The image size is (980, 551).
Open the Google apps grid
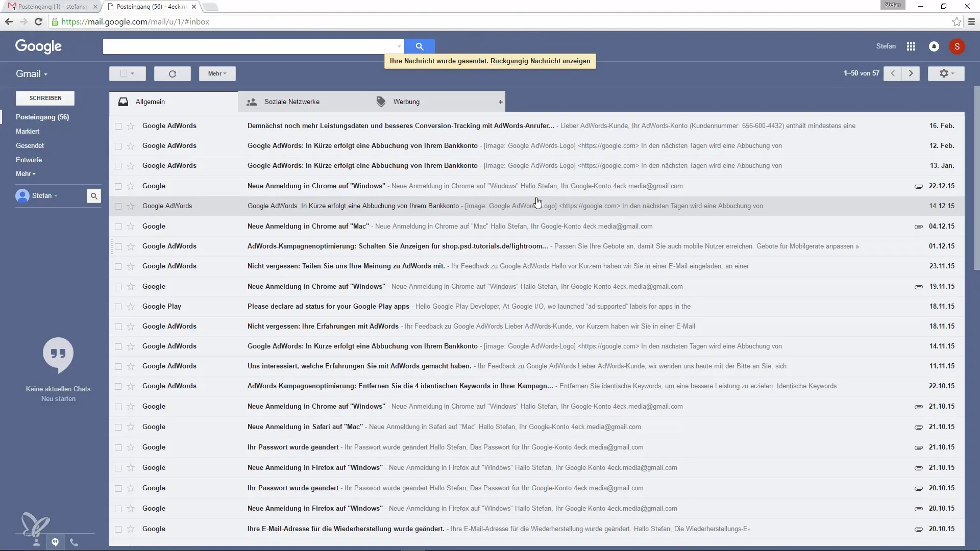coord(911,46)
